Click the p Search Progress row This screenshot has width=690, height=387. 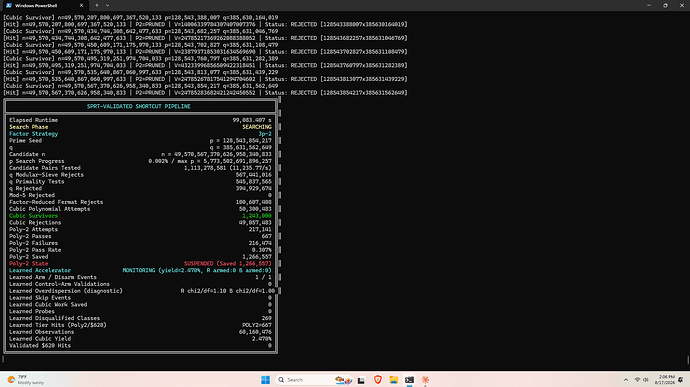coord(140,161)
